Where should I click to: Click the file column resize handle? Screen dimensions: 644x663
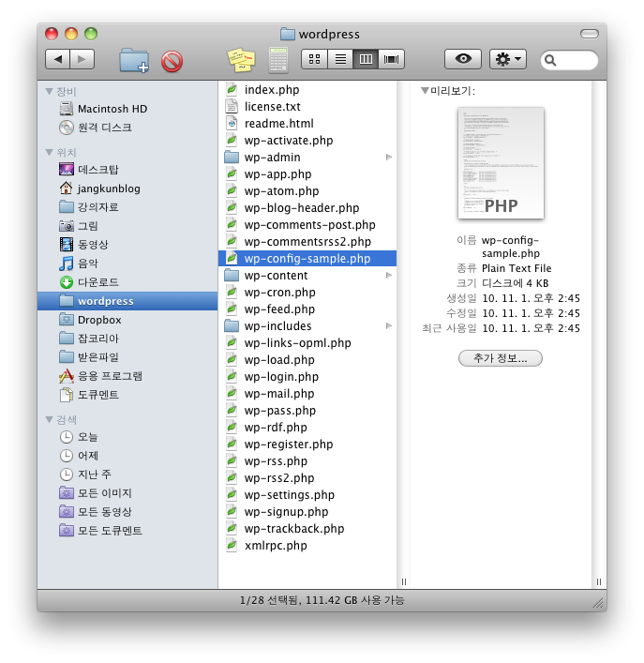pos(404,581)
